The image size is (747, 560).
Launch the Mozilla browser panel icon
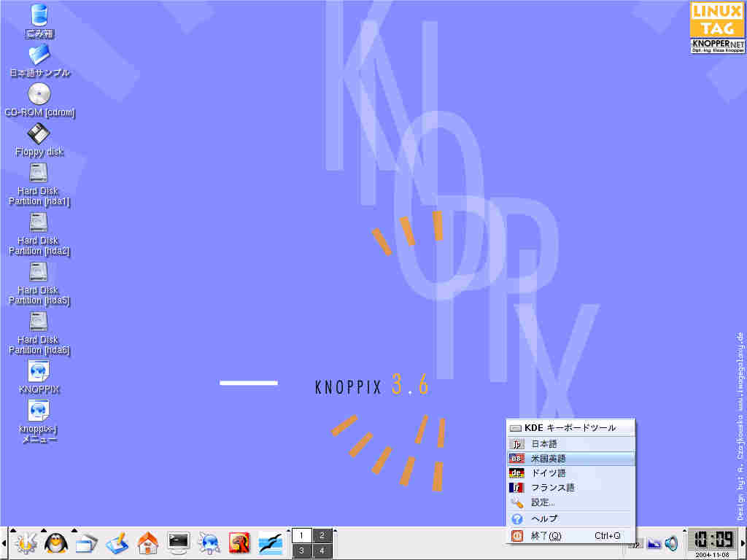click(x=239, y=543)
